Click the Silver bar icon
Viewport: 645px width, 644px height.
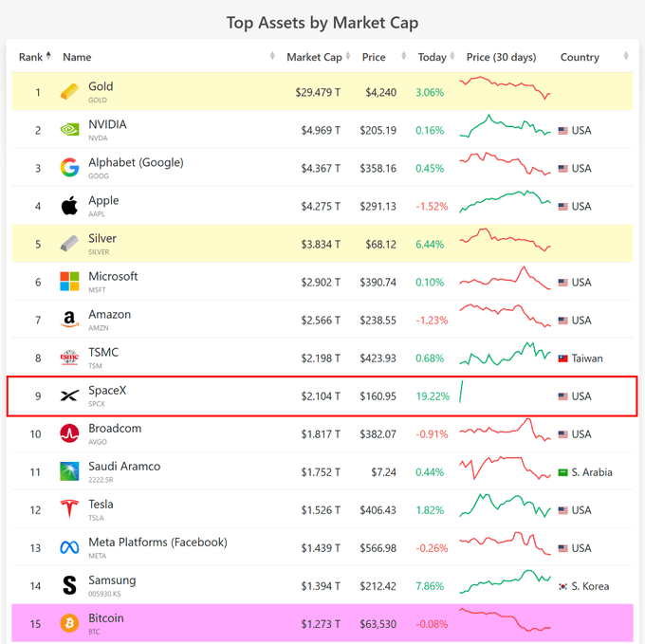69,244
